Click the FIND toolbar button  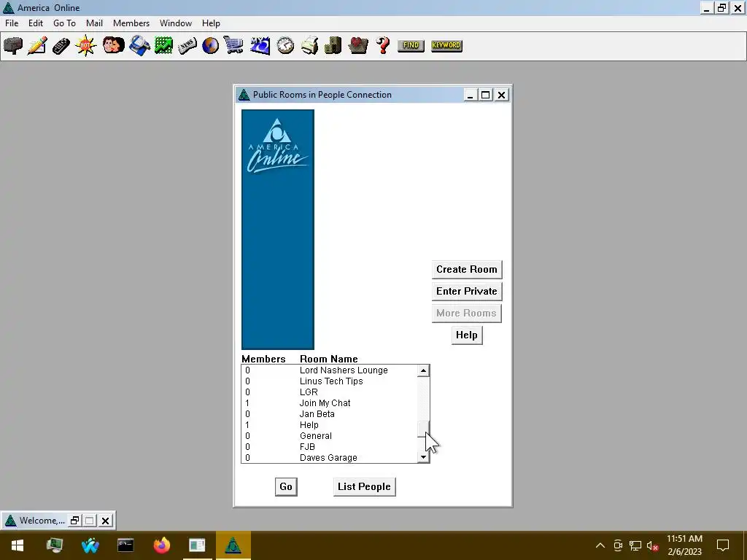pos(411,45)
